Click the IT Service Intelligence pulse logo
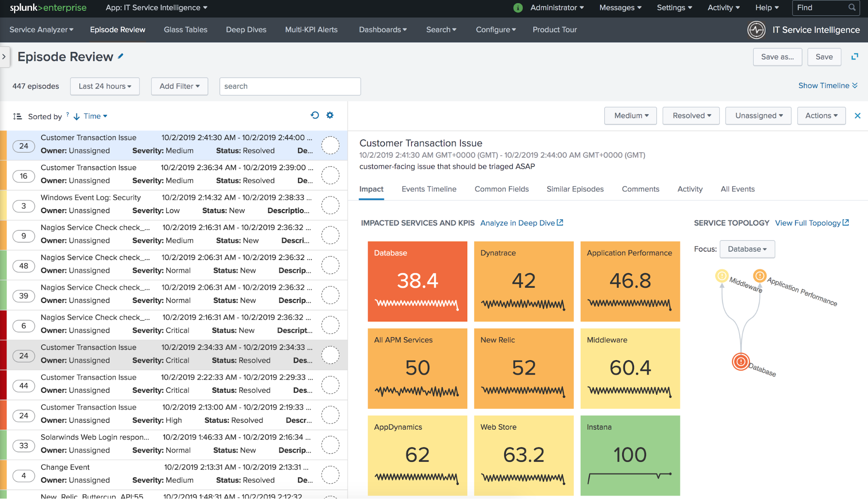The width and height of the screenshot is (868, 499). pos(756,30)
